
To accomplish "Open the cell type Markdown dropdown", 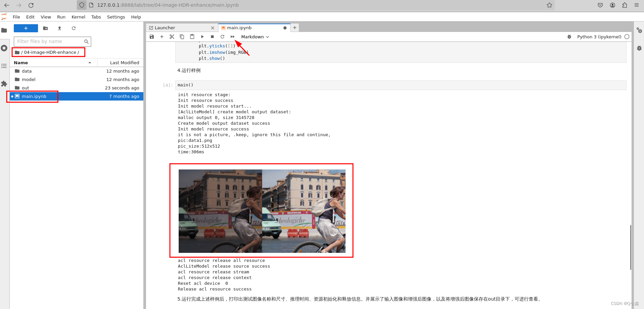I will point(255,37).
